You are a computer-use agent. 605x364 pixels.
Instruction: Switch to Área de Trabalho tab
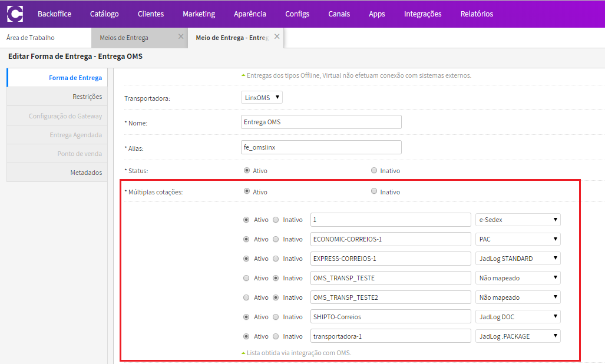coord(31,38)
